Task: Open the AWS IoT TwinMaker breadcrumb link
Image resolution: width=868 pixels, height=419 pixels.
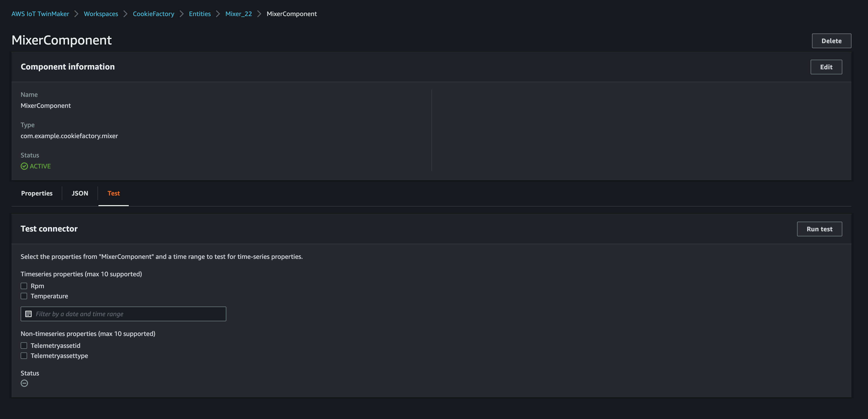Action: 40,14
